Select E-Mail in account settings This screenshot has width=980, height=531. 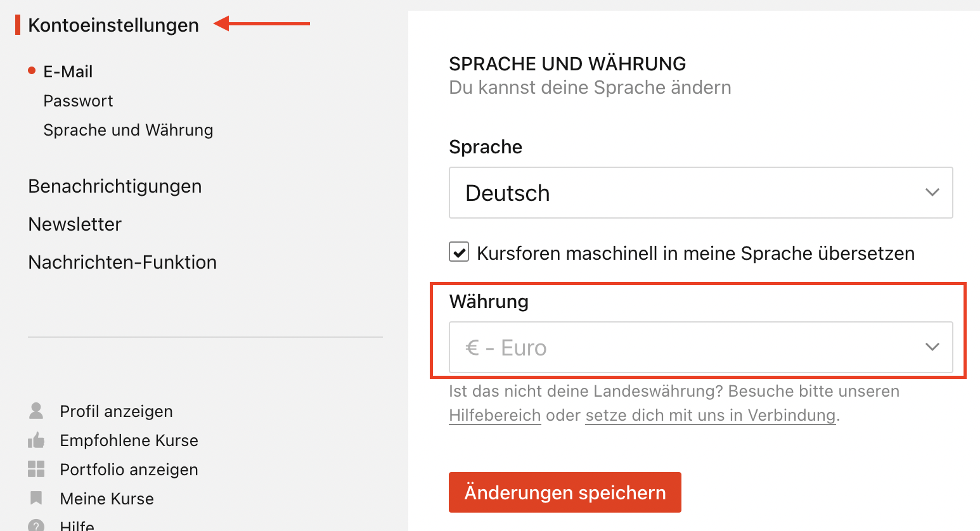point(68,72)
